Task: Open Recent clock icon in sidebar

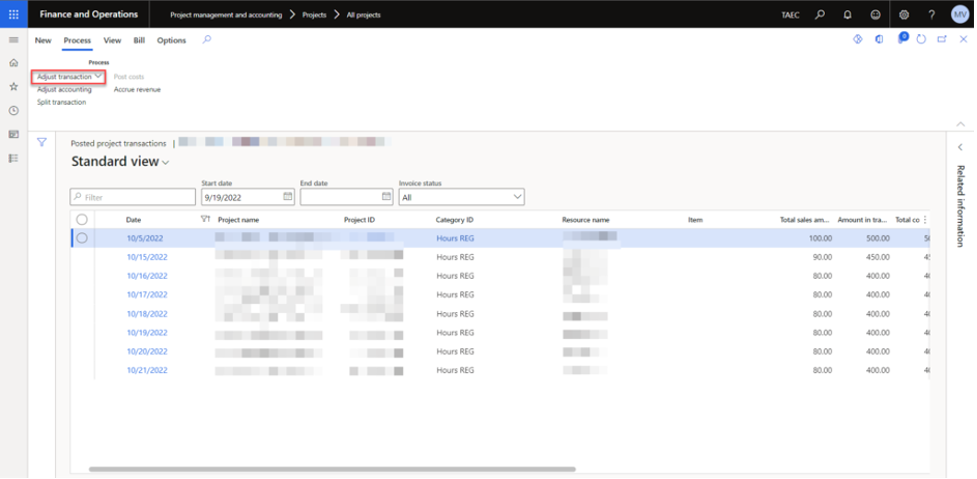Action: [13, 111]
